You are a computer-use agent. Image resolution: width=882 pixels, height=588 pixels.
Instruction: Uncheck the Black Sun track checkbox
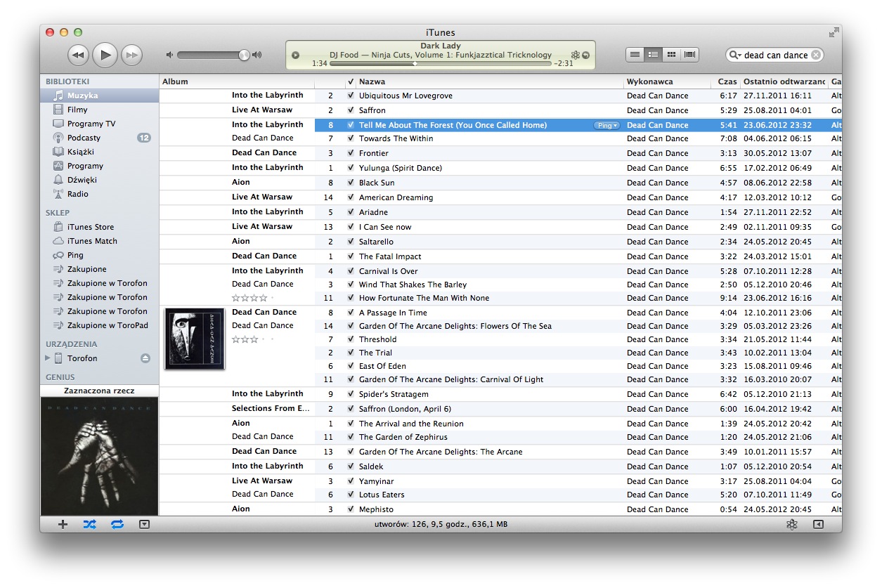point(351,183)
